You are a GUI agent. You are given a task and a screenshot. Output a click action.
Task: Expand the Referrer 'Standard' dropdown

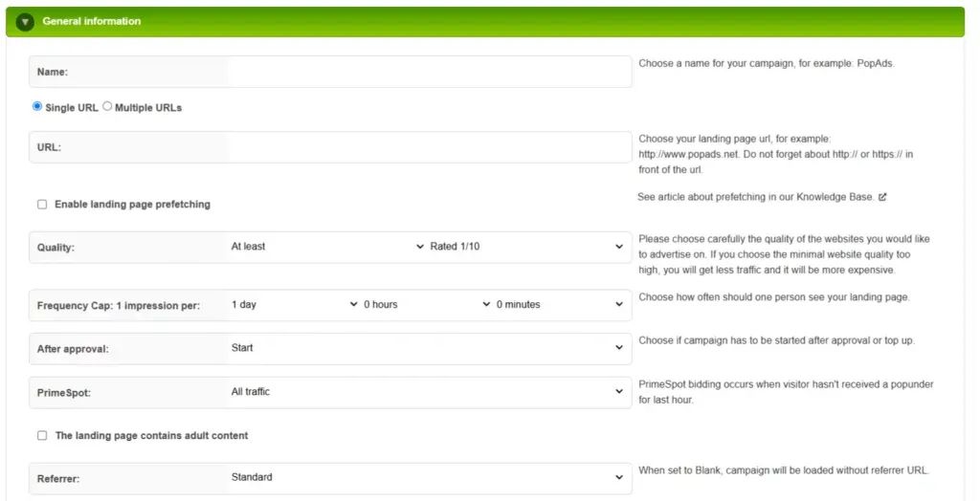pyautogui.click(x=426, y=477)
